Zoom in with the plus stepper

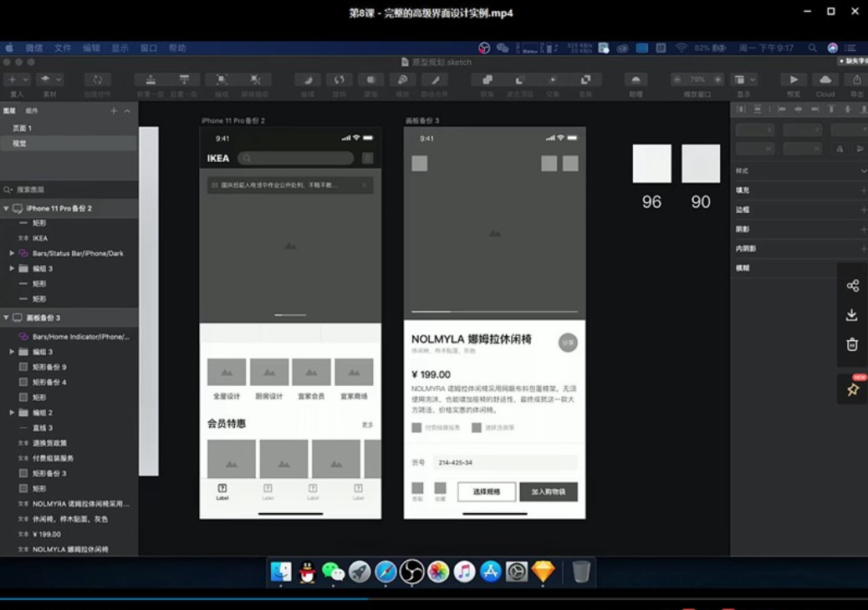coord(717,79)
